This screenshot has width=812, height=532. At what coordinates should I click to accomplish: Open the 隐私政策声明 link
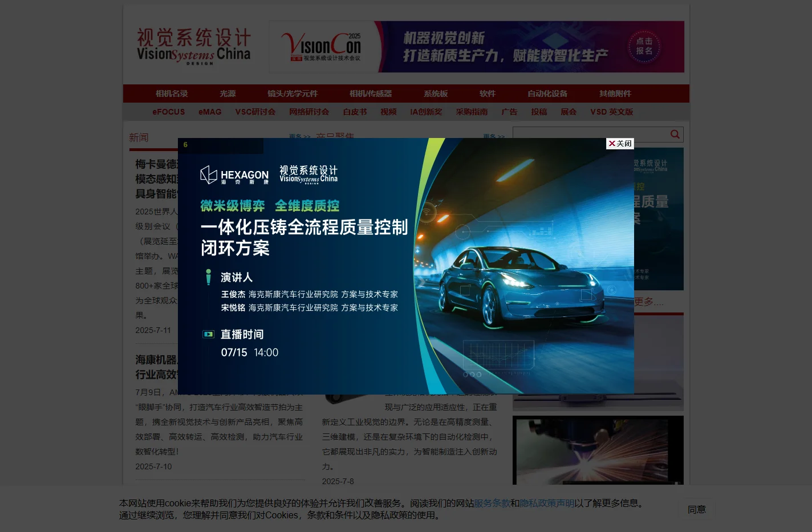[547, 503]
